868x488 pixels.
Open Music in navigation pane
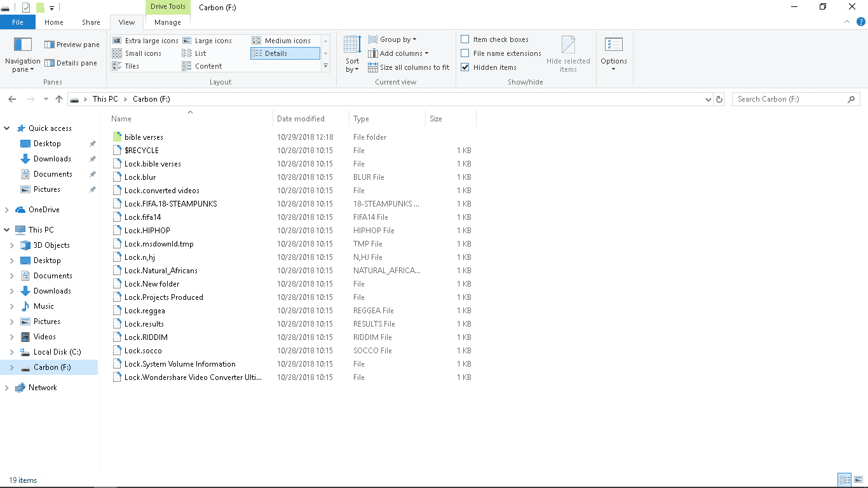tap(43, 306)
